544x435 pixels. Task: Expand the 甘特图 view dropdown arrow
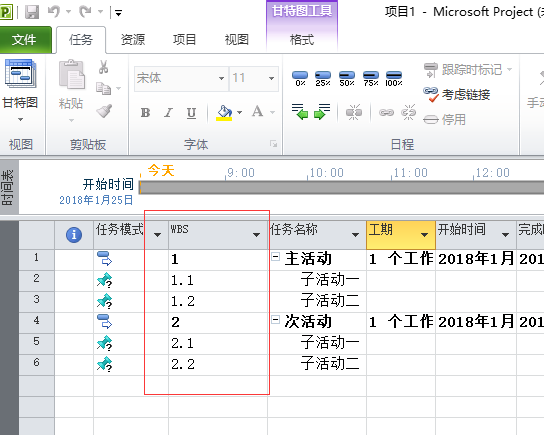[20, 120]
